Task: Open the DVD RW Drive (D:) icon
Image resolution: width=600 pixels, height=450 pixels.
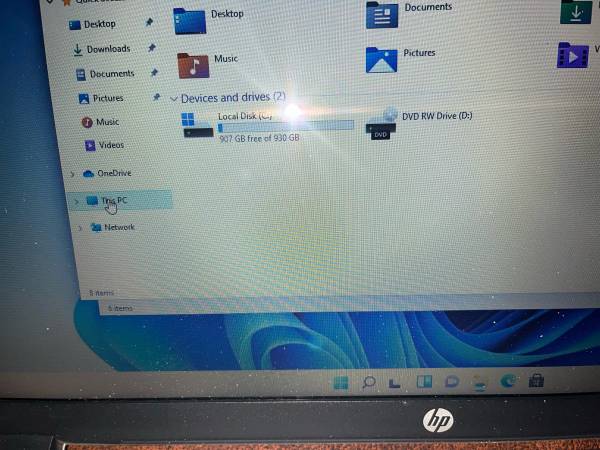Action: [x=381, y=123]
